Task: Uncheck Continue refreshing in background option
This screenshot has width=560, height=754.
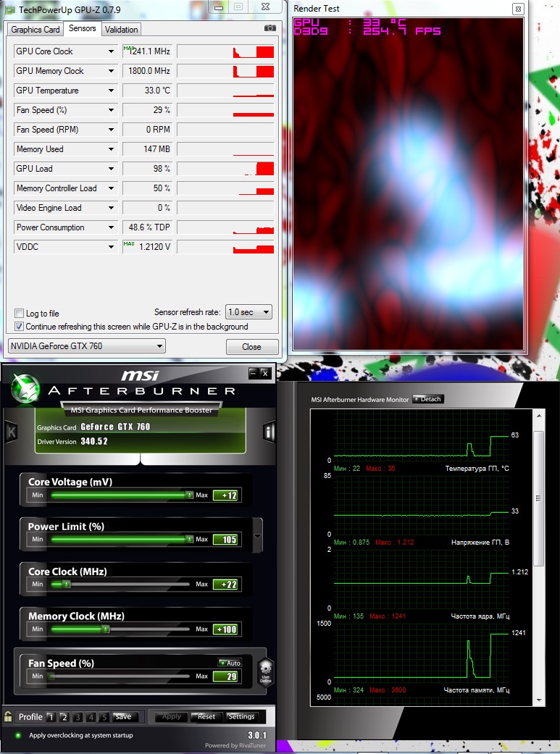Action: (20, 327)
